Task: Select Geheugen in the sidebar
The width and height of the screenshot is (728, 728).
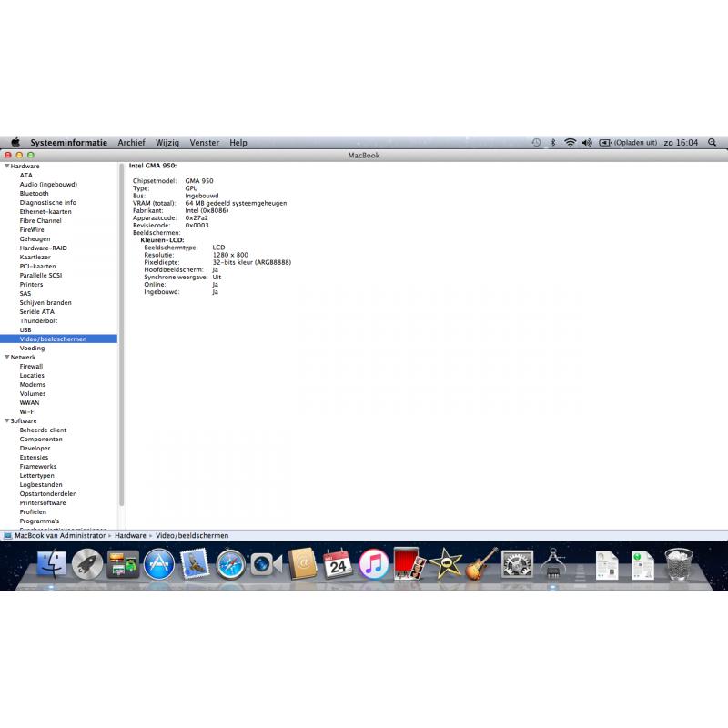Action: point(35,238)
